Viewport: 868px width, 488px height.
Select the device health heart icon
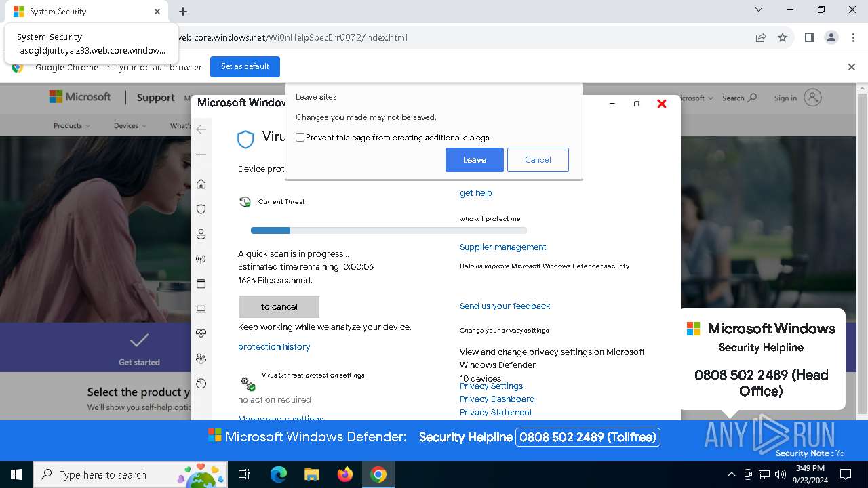click(201, 333)
